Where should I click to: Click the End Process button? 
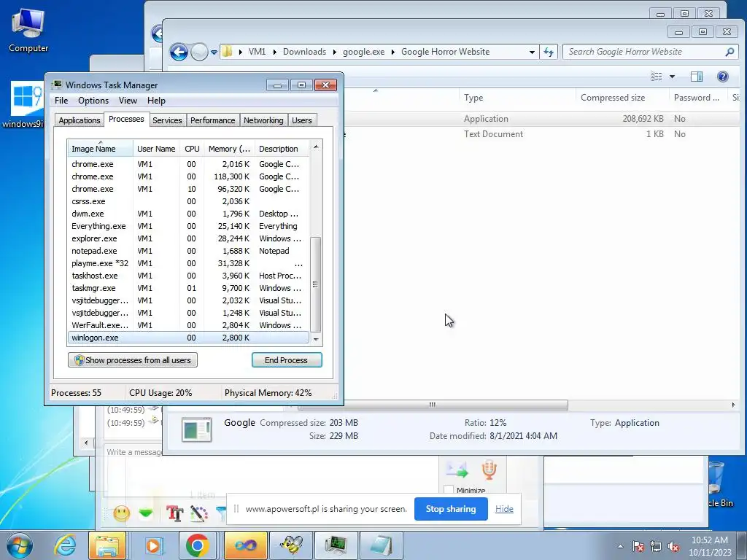click(286, 360)
